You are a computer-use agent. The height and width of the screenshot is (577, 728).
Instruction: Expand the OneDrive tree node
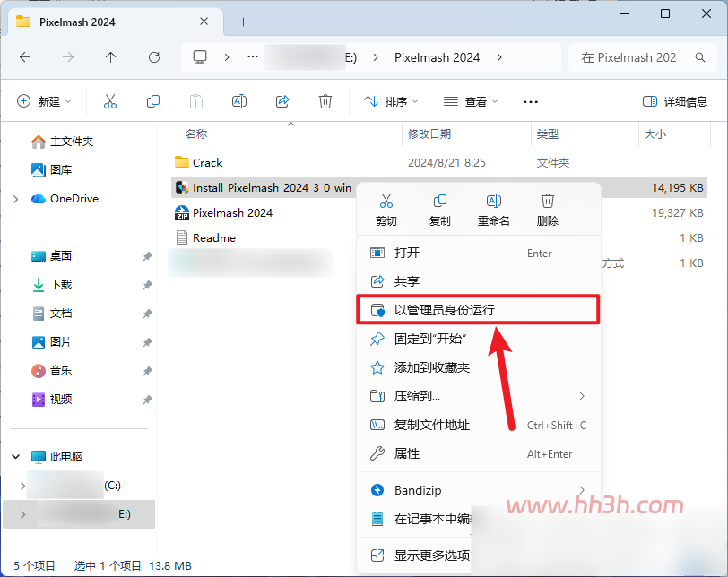click(x=16, y=199)
